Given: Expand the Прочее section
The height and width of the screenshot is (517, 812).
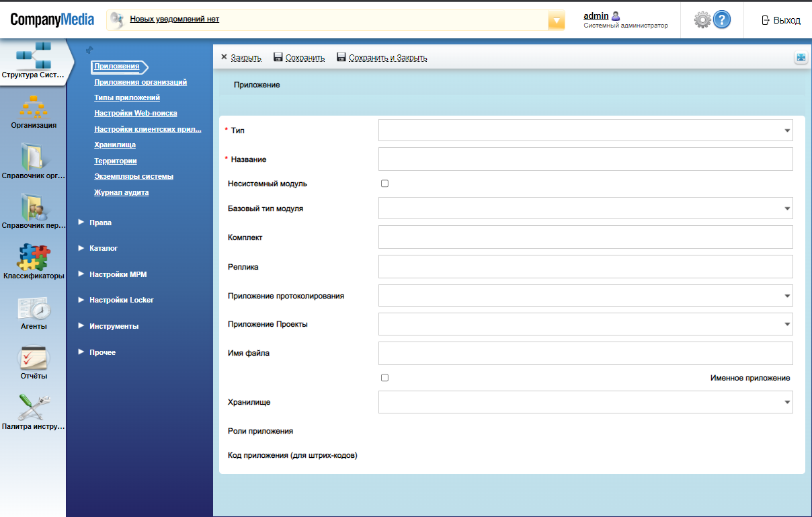Looking at the screenshot, I should 97,352.
